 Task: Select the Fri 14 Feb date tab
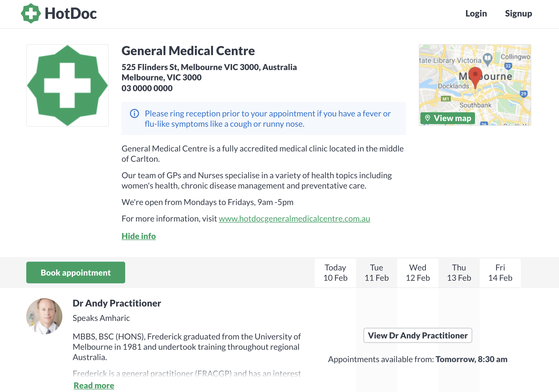500,273
